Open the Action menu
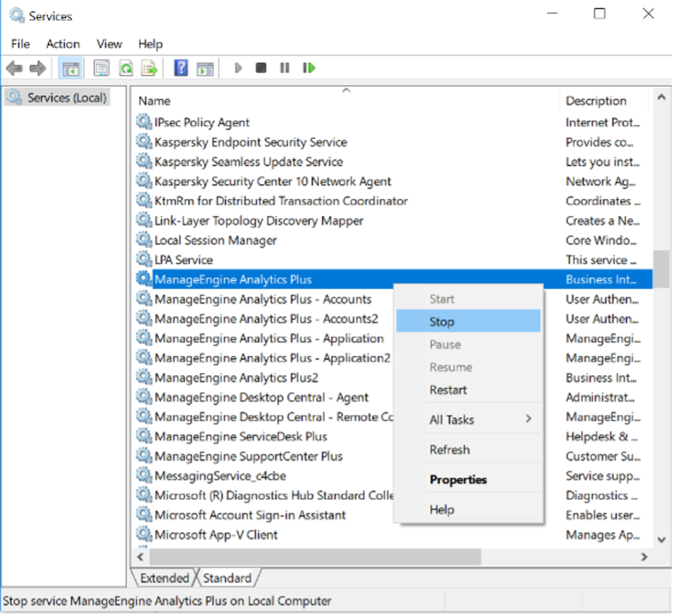Image resolution: width=674 pixels, height=616 pixels. (x=63, y=44)
